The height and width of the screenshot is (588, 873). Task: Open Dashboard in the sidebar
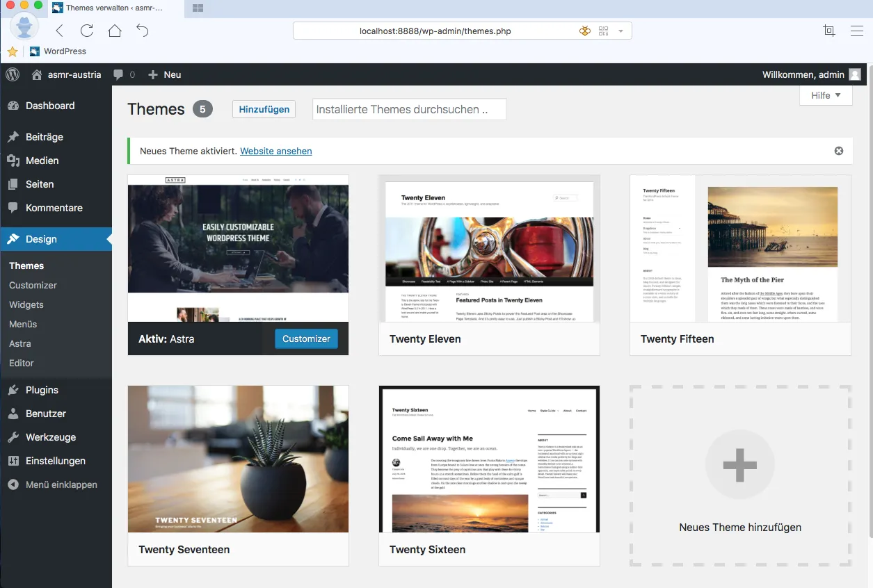pyautogui.click(x=56, y=106)
